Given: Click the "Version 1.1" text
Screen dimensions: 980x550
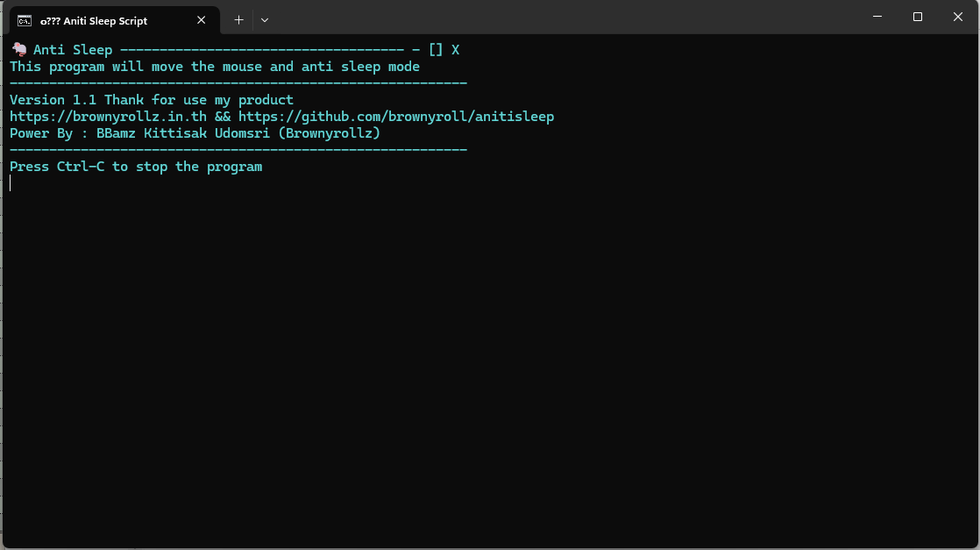Looking at the screenshot, I should pos(53,100).
